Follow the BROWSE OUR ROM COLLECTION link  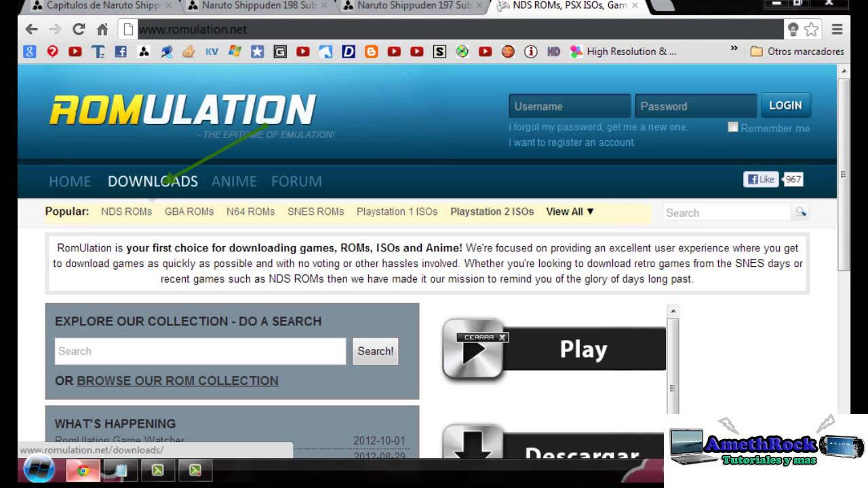tap(178, 381)
